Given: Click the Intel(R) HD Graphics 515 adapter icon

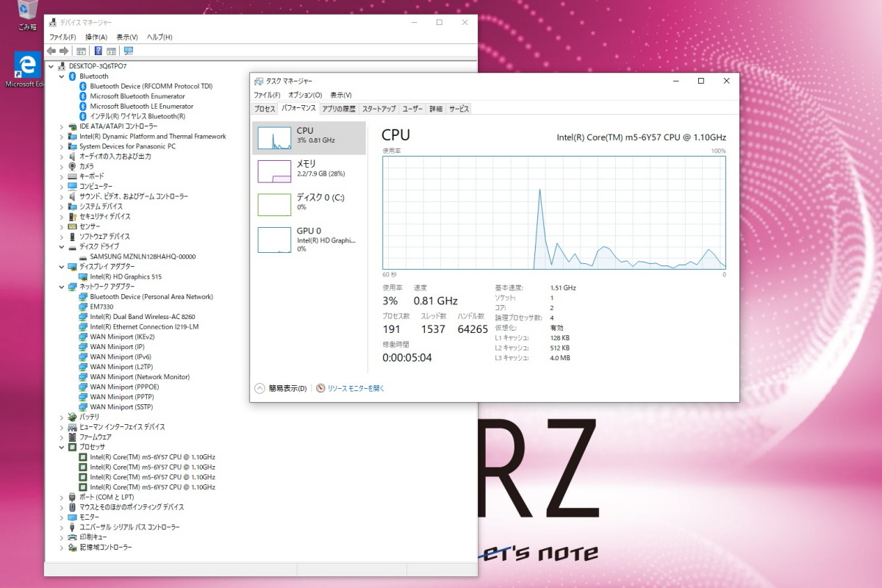Looking at the screenshot, I should tap(84, 276).
